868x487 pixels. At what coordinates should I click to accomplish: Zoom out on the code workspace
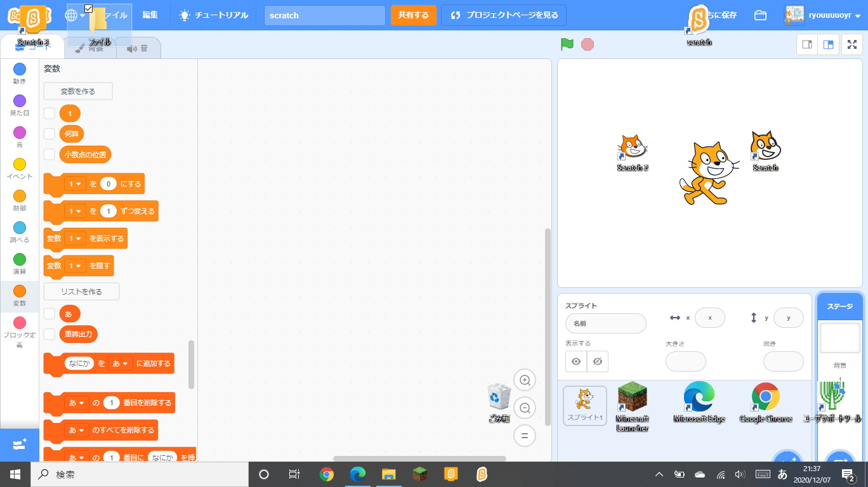(525, 408)
